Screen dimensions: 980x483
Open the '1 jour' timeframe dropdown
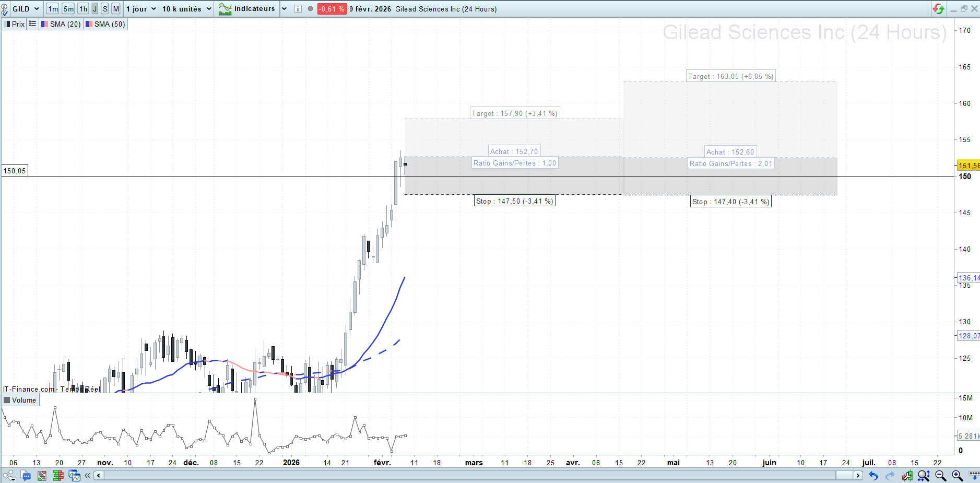tap(141, 9)
